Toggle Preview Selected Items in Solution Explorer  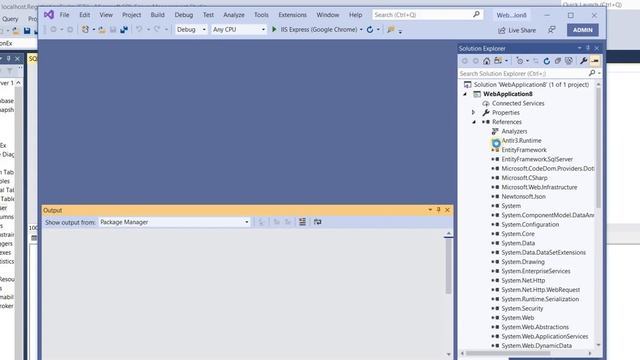[595, 61]
